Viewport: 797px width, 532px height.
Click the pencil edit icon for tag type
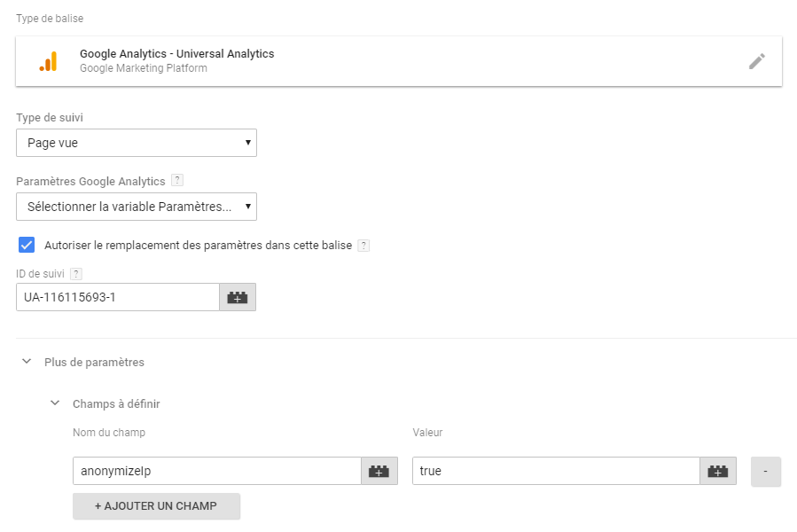coord(757,61)
